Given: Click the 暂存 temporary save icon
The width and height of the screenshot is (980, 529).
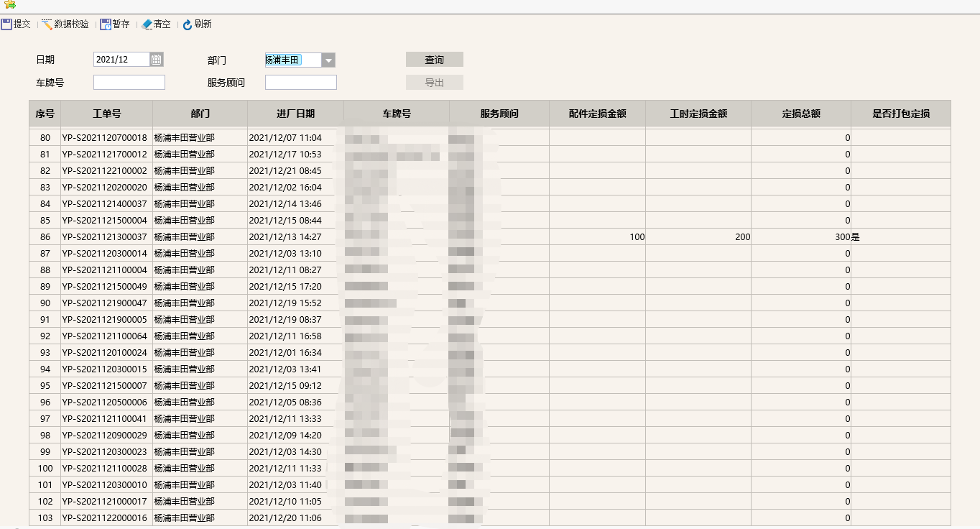Looking at the screenshot, I should (x=106, y=24).
